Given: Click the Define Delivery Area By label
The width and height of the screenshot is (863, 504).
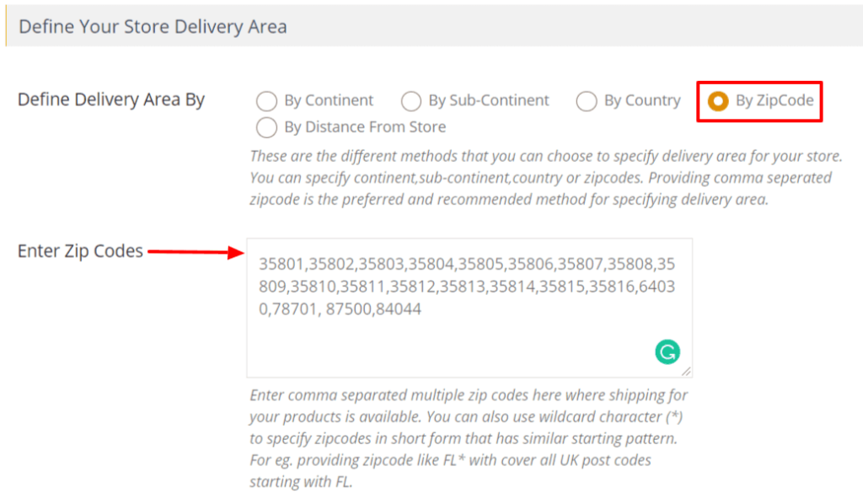Looking at the screenshot, I should pos(110,99).
